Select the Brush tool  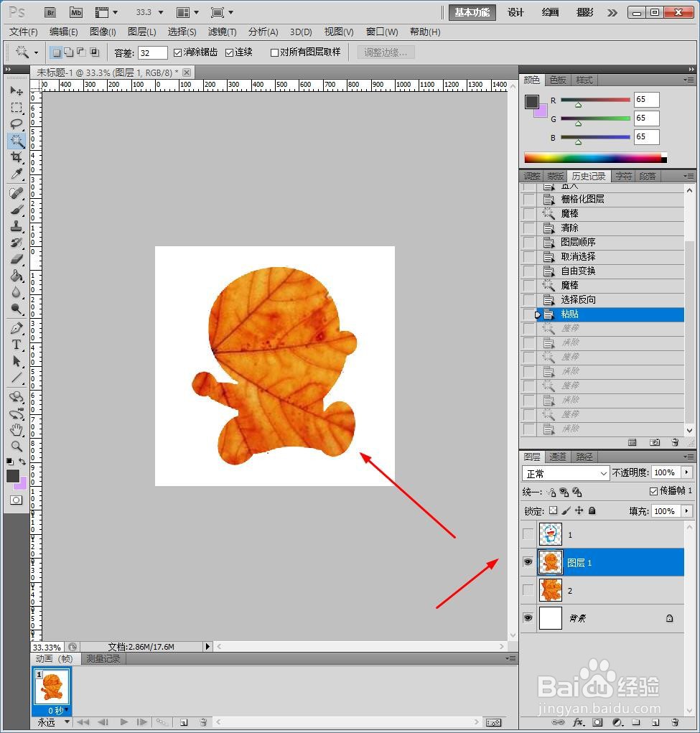(17, 210)
